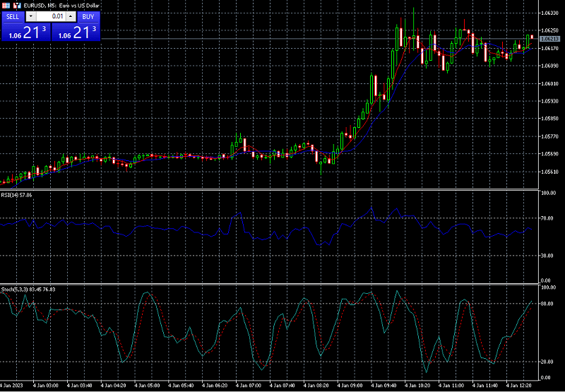
Task: Click the 4 Jan 09:00 time axis label
Action: coord(350,386)
